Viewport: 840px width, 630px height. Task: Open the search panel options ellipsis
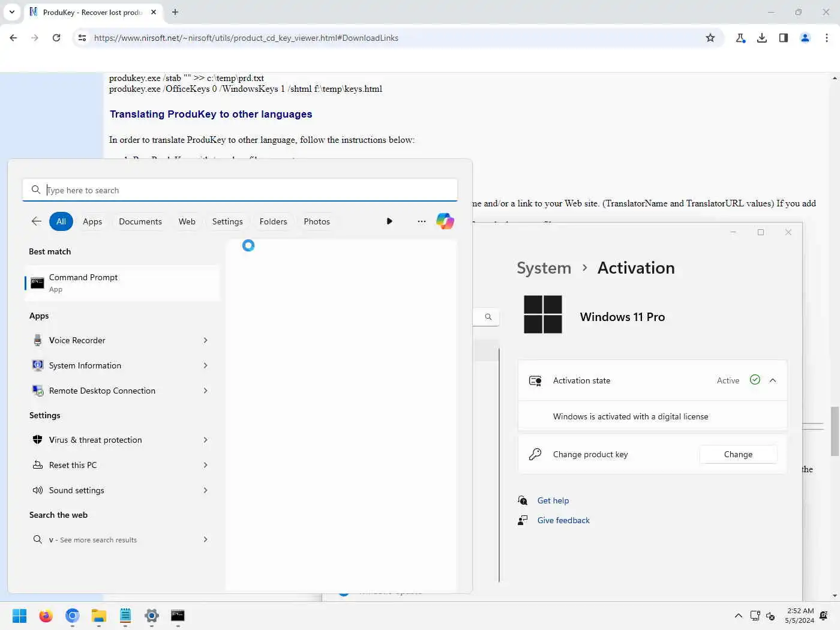click(x=422, y=221)
